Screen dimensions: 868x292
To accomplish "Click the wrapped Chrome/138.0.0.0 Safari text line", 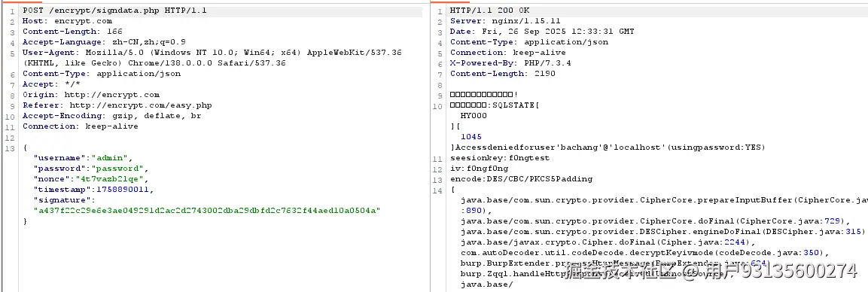I will 154,63.
